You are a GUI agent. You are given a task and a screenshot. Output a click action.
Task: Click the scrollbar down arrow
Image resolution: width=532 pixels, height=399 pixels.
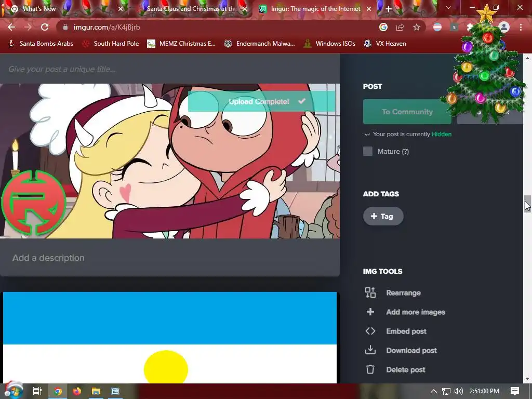(527, 379)
